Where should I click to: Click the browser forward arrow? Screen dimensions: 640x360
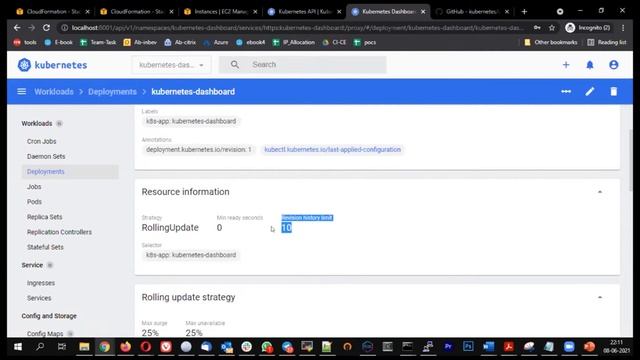[x=31, y=28]
